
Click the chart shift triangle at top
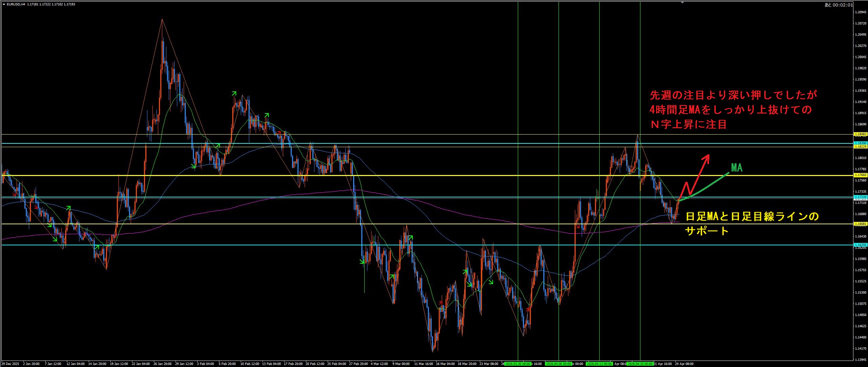tap(682, 3)
